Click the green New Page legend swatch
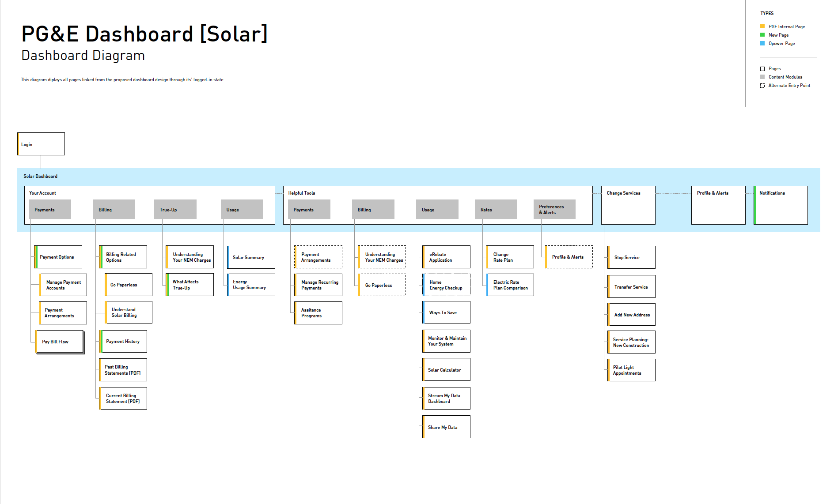The height and width of the screenshot is (504, 834). 762,35
